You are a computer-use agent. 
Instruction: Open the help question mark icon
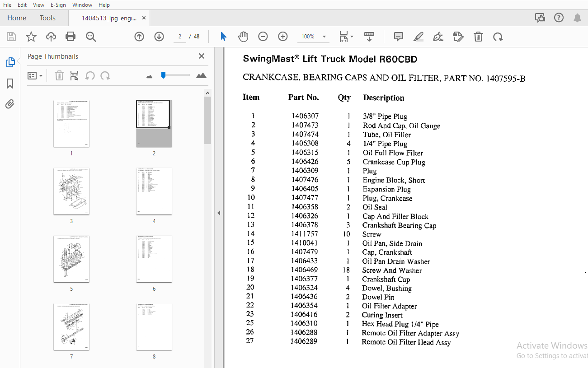559,18
